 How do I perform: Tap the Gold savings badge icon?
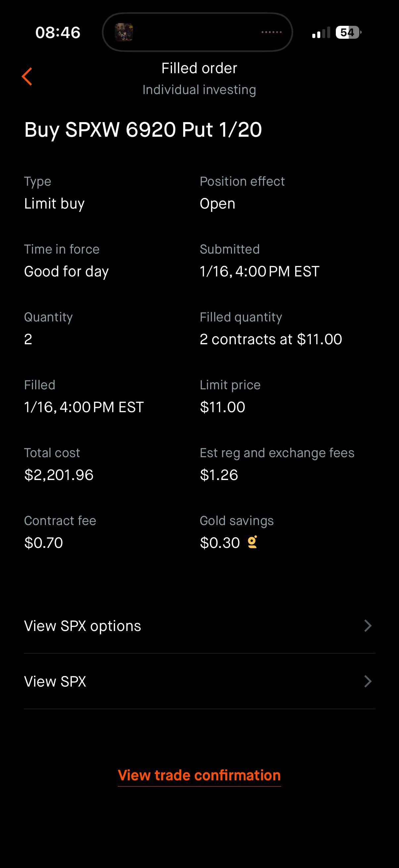(x=252, y=542)
